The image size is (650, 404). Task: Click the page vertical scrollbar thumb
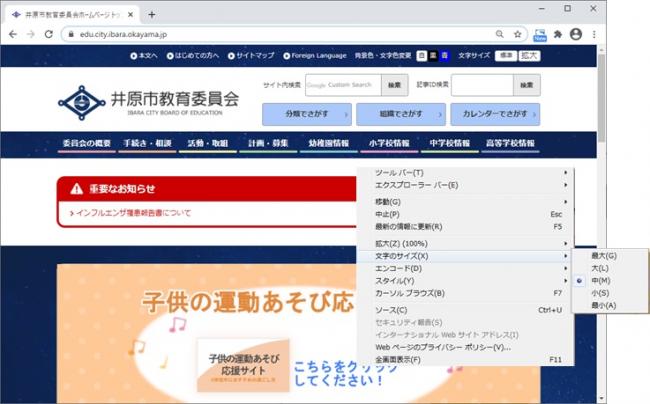tap(601, 98)
